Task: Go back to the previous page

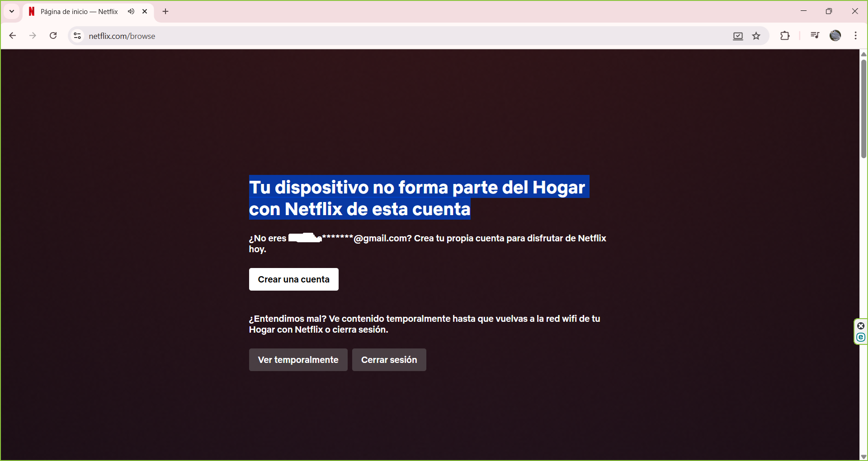Action: click(13, 36)
